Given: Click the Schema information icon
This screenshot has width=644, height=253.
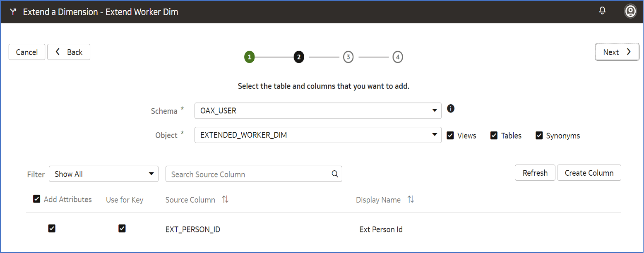Looking at the screenshot, I should pyautogui.click(x=451, y=109).
